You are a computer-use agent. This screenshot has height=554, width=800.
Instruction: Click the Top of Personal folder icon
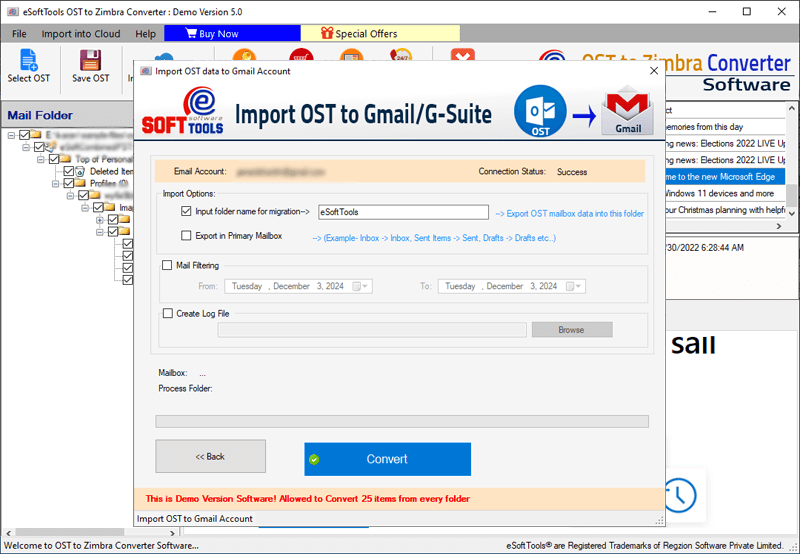coord(66,159)
